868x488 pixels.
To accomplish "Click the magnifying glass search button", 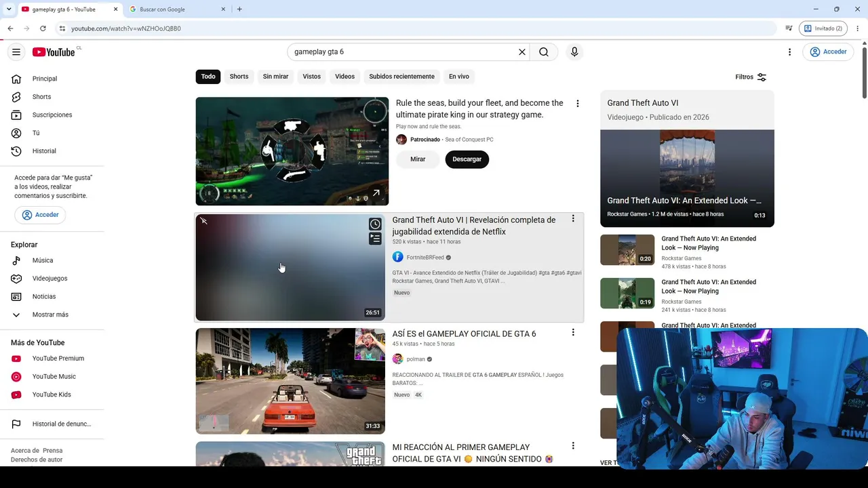I will (544, 52).
